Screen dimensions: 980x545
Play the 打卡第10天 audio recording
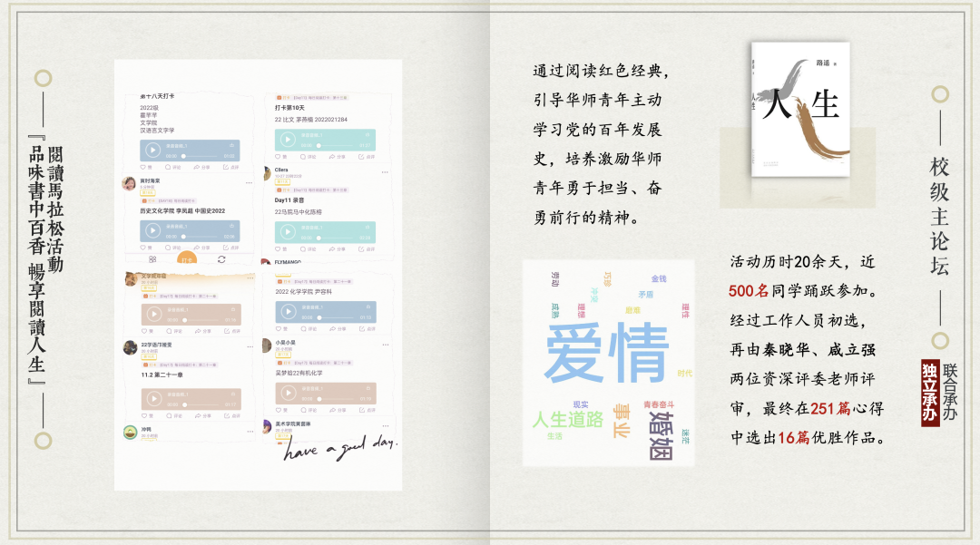click(288, 140)
